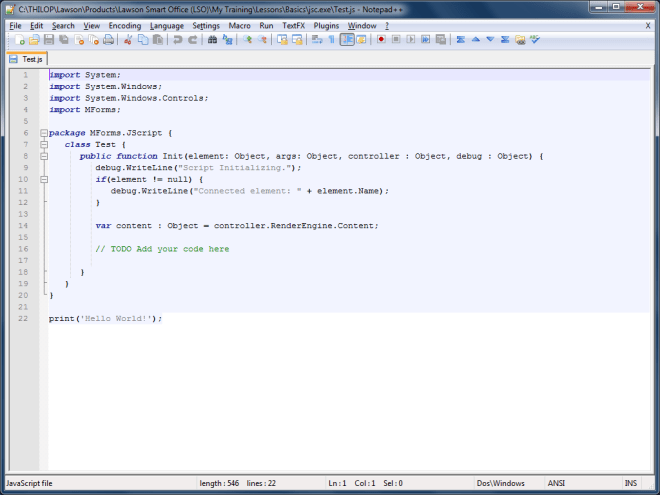This screenshot has height=495, width=660.
Task: Click the Zoom In toolbar icon
Action: pos(248,40)
